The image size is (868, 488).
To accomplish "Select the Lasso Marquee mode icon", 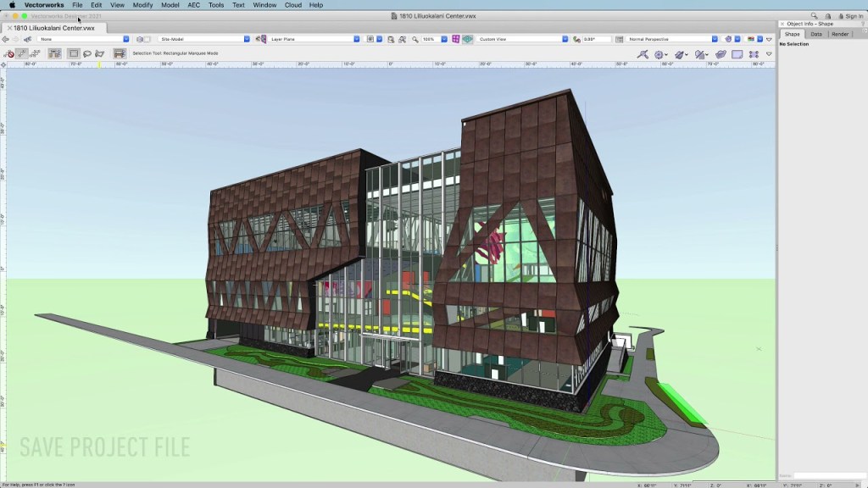I will (87, 53).
